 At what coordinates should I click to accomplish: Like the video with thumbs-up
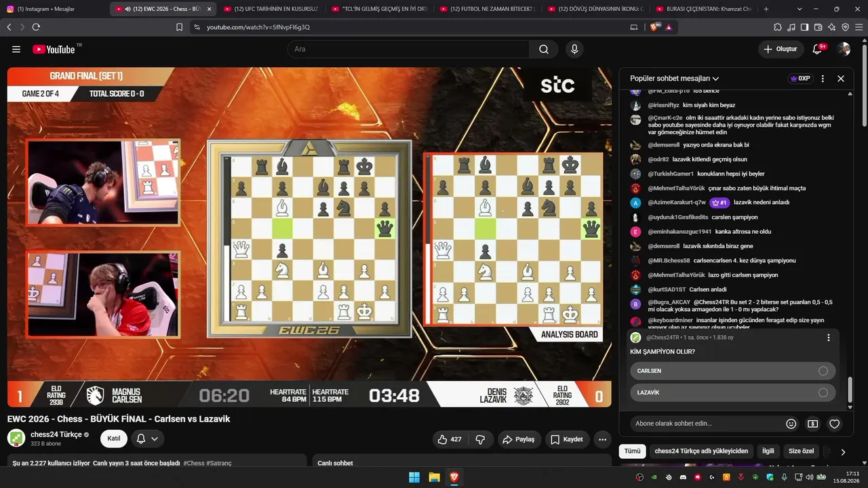point(450,439)
